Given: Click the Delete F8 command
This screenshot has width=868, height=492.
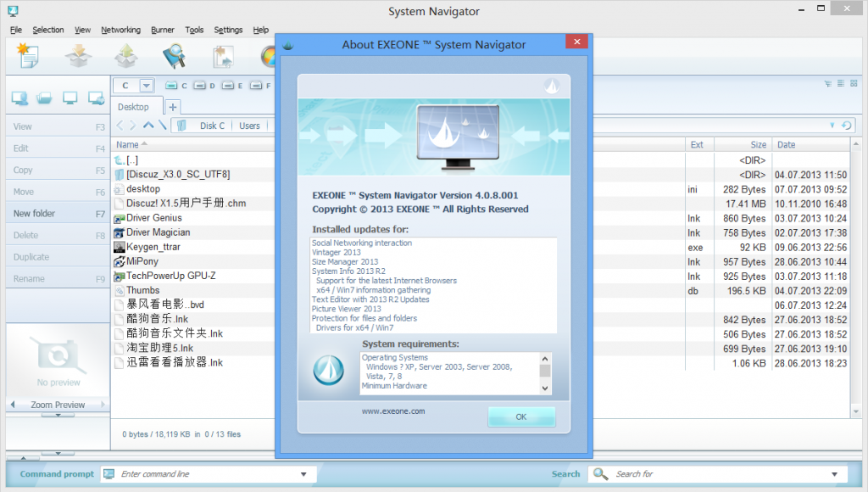Looking at the screenshot, I should point(58,235).
